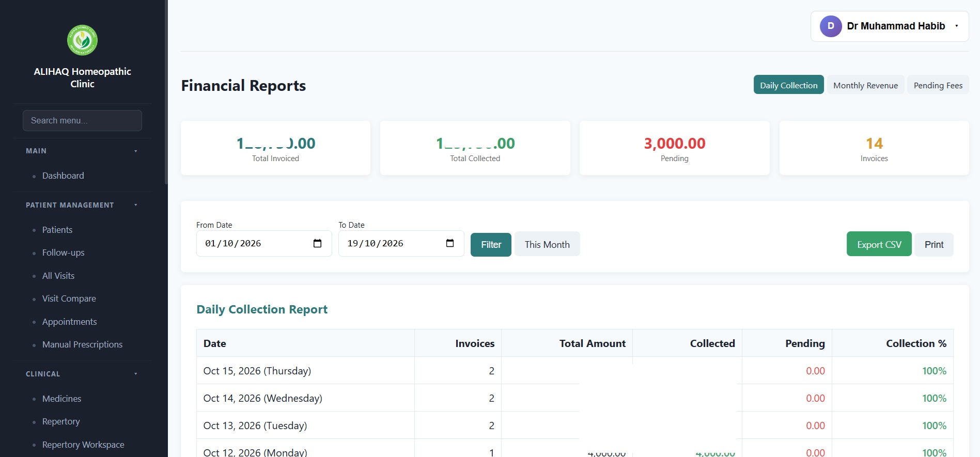The image size is (980, 457).
Task: Collapse the CLINICAL sidebar section
Action: pos(82,374)
